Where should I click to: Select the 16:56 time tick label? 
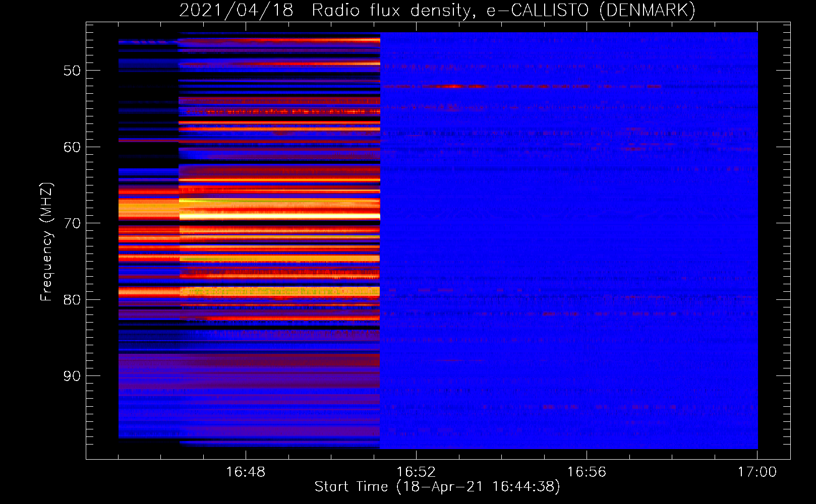(x=587, y=472)
